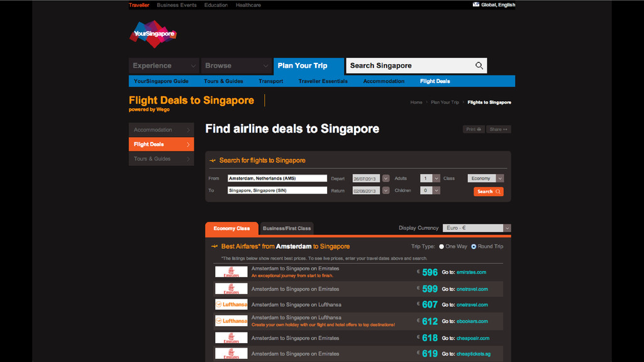Select the One Way trip type
The width and height of the screenshot is (644, 362).
[x=441, y=246]
